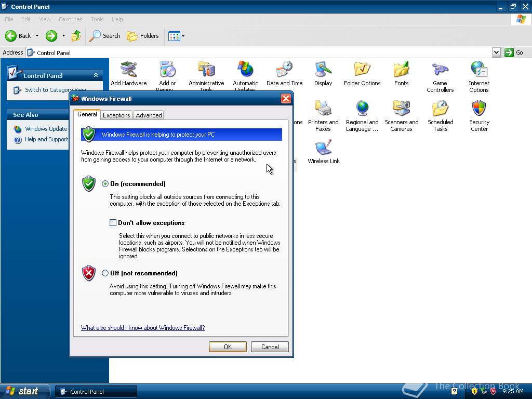Viewport: 532px width, 399px height.
Task: Open the Printers and Faxes icon
Action: click(323, 116)
